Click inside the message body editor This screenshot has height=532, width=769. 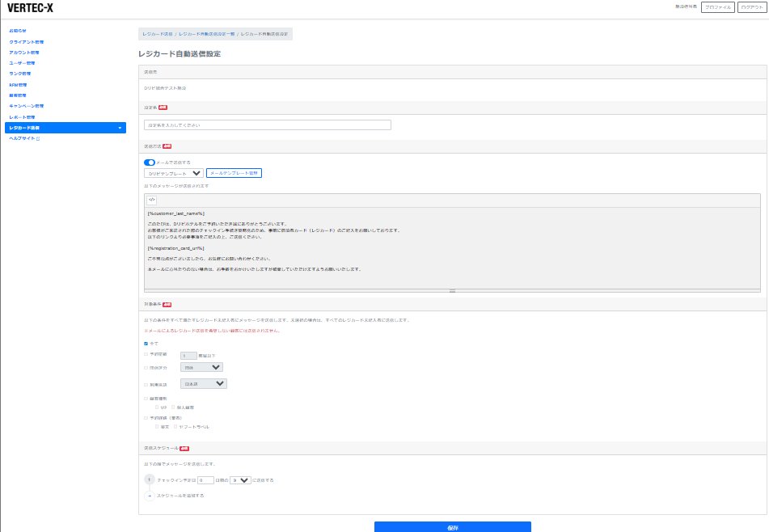pos(452,247)
